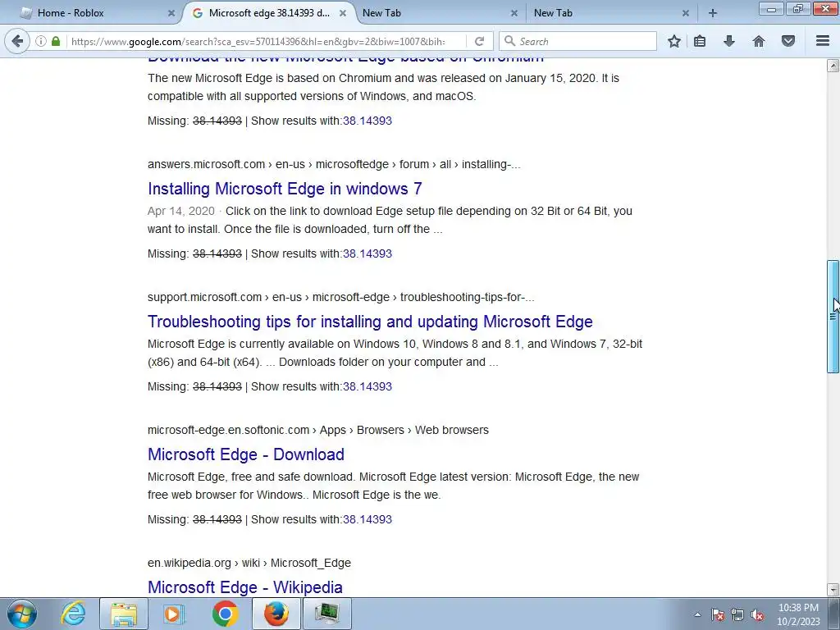Open the system monitor taskbar app
The height and width of the screenshot is (630, 840).
point(326,614)
